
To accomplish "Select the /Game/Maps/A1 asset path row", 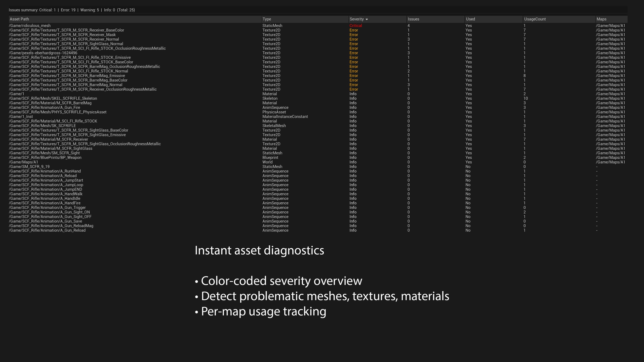I will [x=318, y=162].
